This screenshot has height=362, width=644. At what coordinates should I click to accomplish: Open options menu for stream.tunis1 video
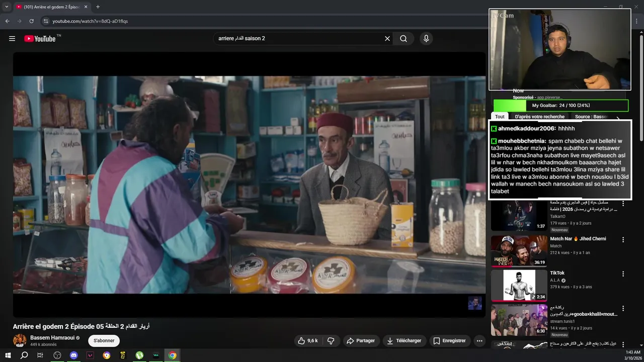tap(623, 308)
